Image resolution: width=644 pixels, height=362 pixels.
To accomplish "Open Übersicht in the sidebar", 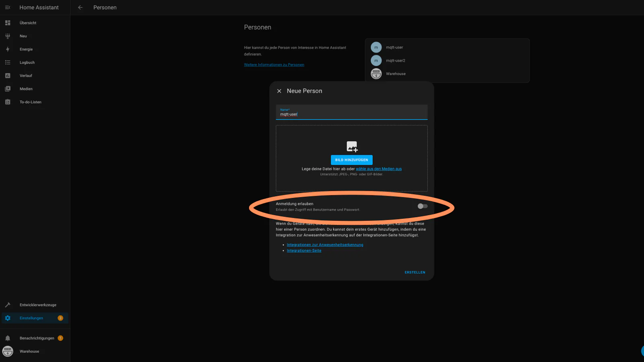I will pyautogui.click(x=28, y=23).
